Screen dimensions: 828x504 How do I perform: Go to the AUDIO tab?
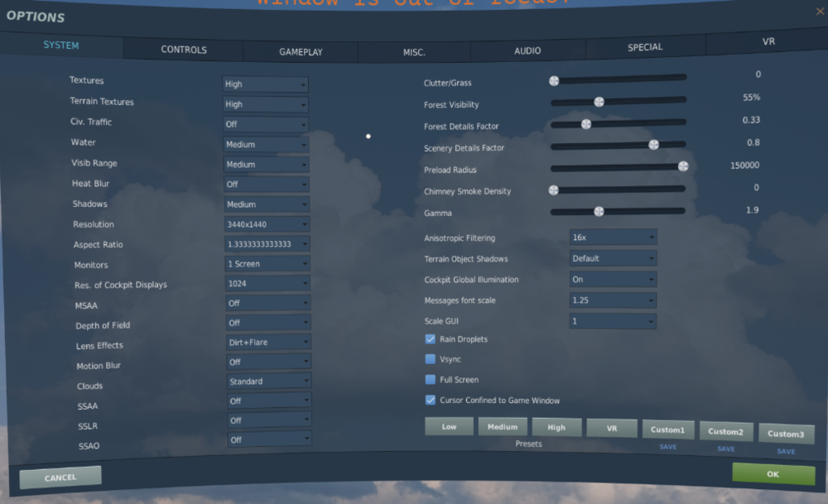[527, 50]
